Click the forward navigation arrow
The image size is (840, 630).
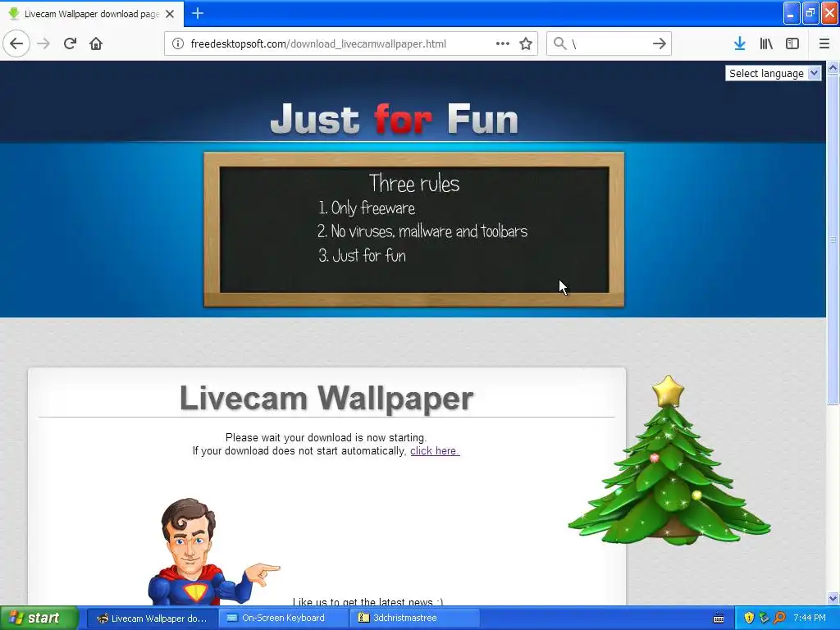coord(43,43)
